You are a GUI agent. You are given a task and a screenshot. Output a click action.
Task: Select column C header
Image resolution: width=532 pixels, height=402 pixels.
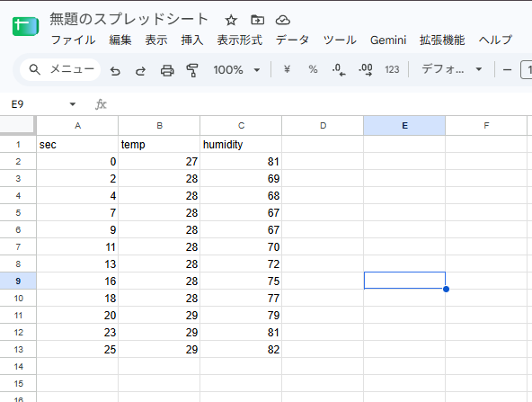(241, 126)
